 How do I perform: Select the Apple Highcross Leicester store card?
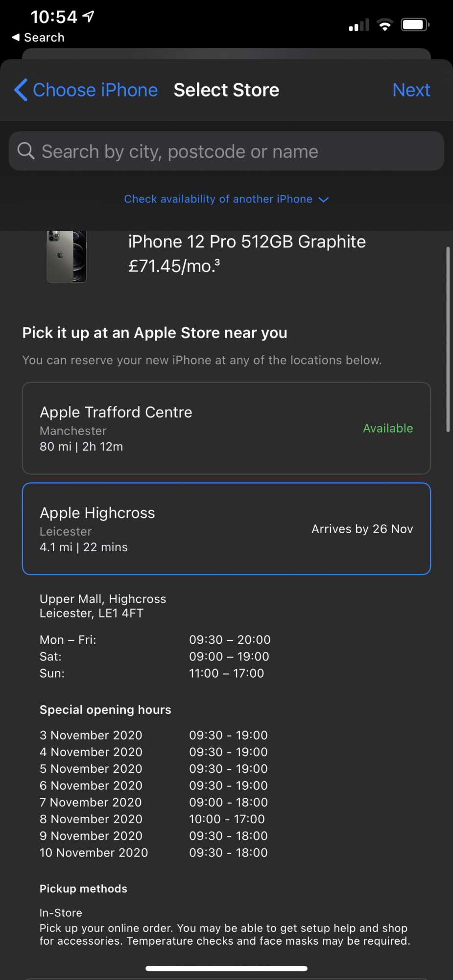tap(226, 529)
